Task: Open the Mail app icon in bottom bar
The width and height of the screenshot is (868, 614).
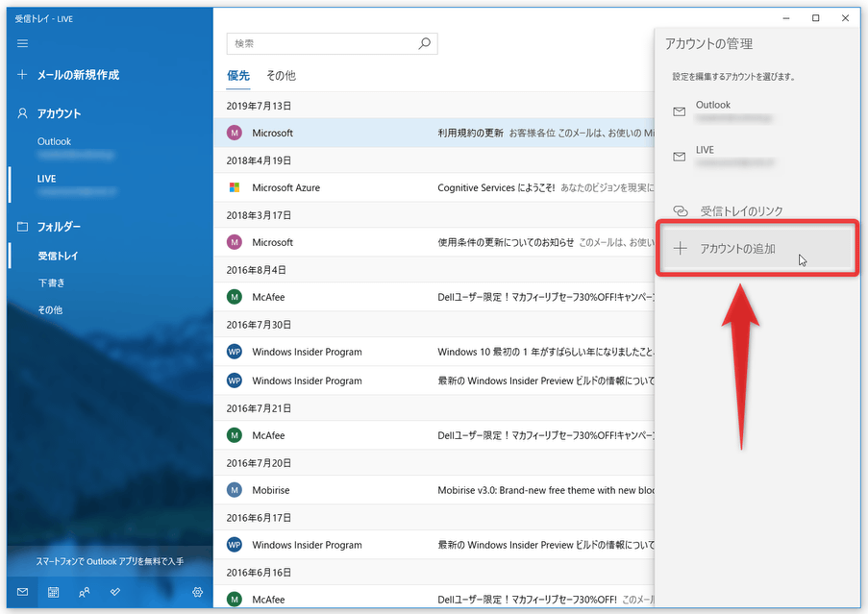Action: pyautogui.click(x=22, y=592)
